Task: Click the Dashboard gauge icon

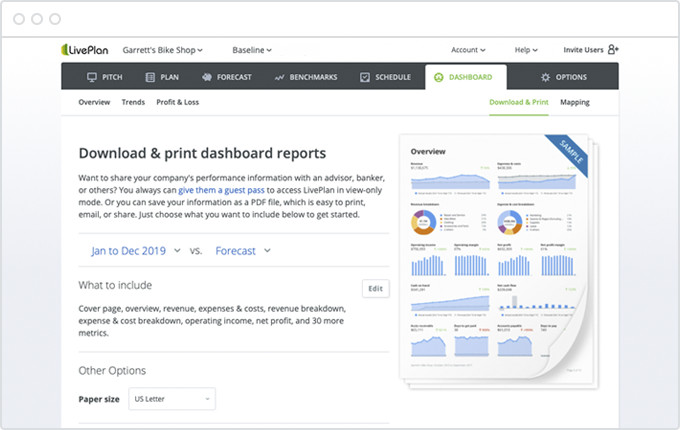Action: [438, 77]
